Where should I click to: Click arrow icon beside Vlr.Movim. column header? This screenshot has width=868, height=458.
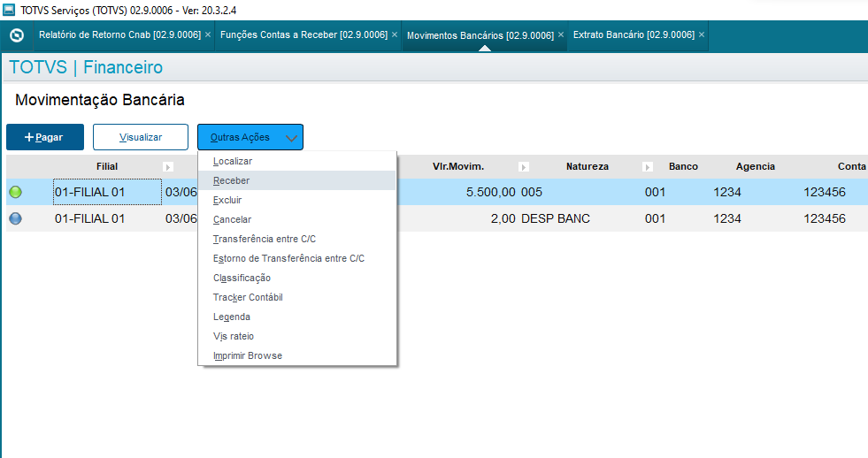(523, 167)
